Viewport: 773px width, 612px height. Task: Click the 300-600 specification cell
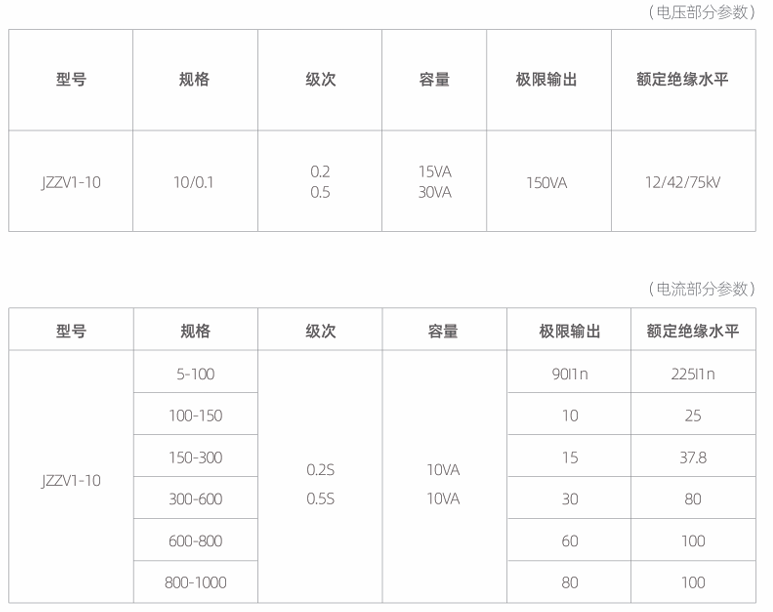tap(195, 499)
